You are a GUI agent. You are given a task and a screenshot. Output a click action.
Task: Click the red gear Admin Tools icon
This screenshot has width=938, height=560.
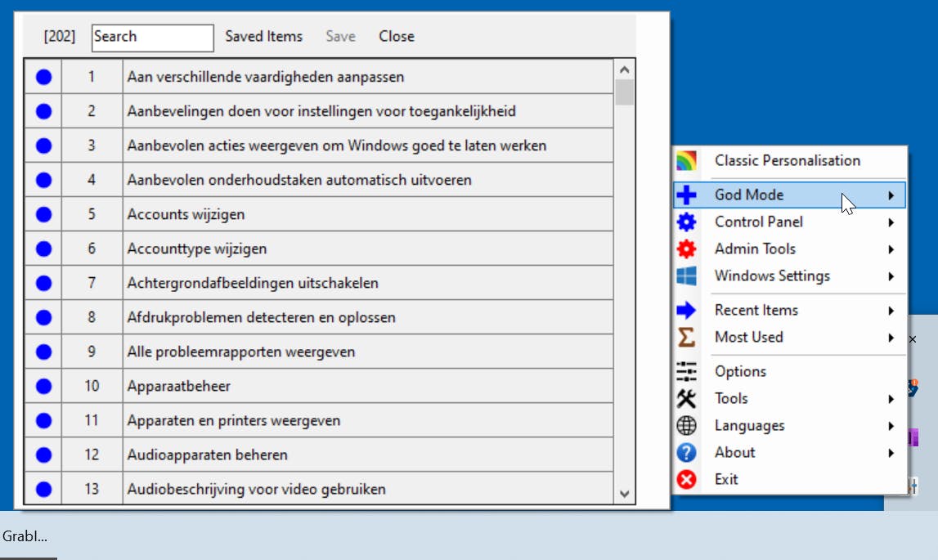click(686, 249)
